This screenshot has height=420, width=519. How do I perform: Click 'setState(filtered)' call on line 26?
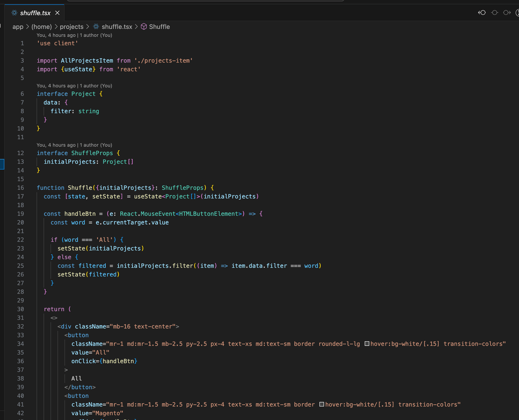88,274
